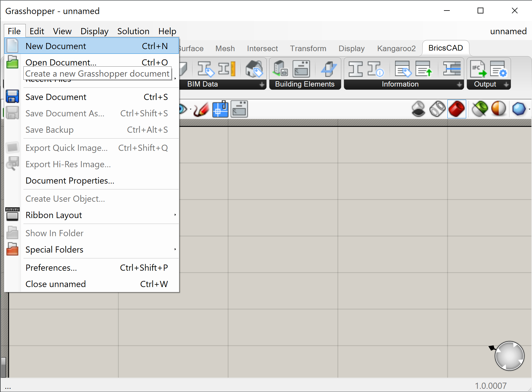Enable shaded preview with red cylinder icon
532x392 pixels.
[x=457, y=109]
